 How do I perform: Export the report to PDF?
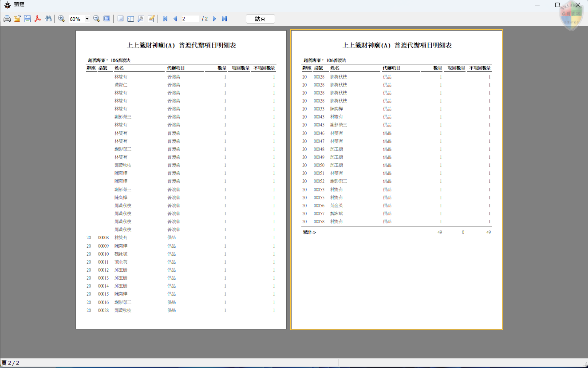coord(38,19)
